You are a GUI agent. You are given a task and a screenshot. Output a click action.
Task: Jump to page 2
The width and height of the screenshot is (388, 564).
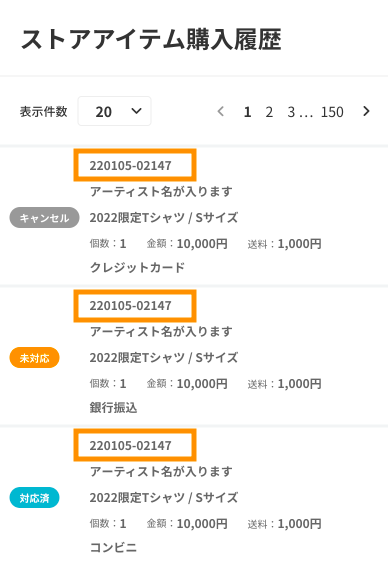269,112
